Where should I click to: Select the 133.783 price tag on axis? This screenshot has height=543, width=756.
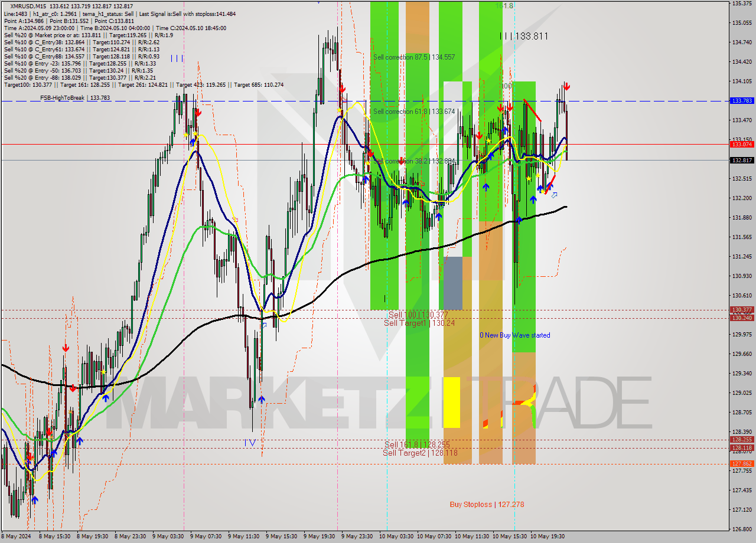(742, 101)
